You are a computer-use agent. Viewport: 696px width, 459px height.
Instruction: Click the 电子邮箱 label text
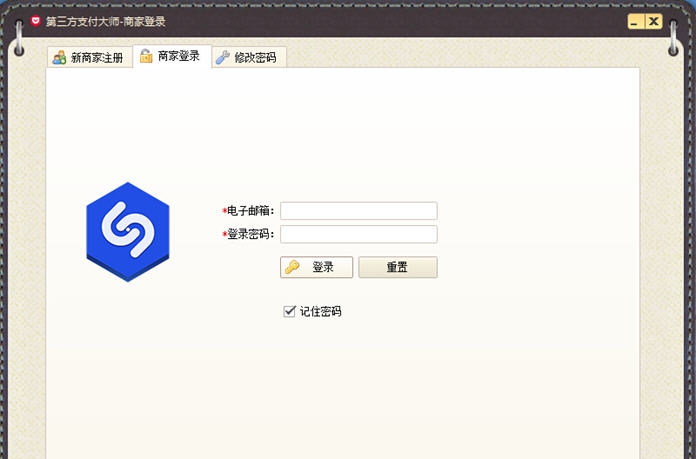[251, 211]
